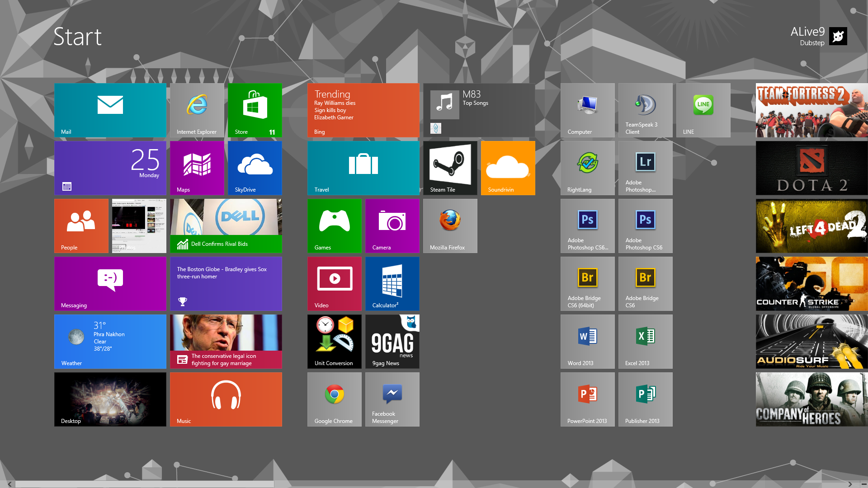Click the ALive9 user account picture
The image size is (868, 488).
pyautogui.click(x=838, y=36)
